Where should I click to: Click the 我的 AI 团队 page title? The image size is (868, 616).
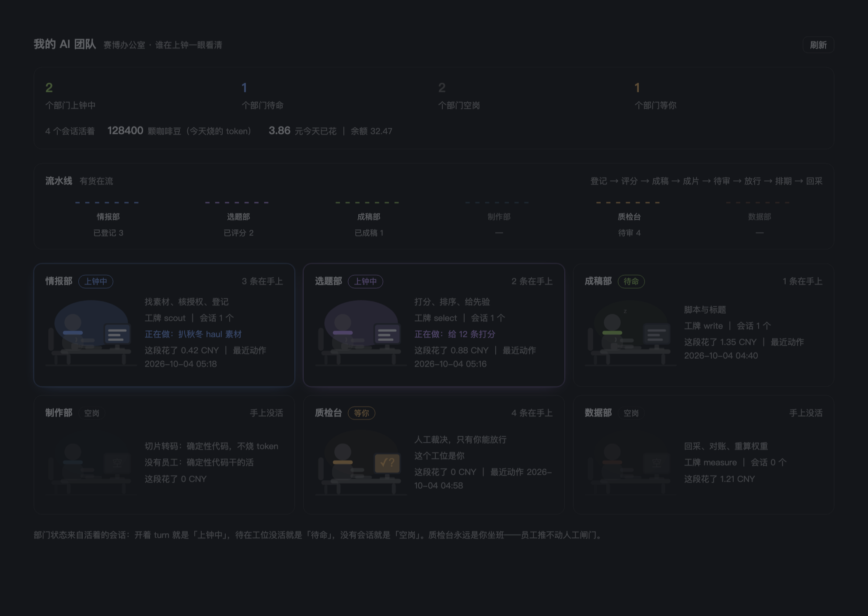pos(65,44)
